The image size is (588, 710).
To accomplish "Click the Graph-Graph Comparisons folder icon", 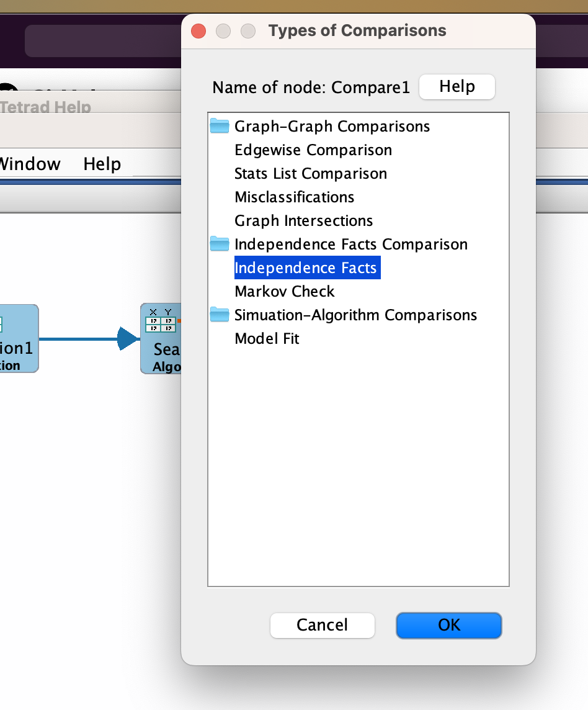I will [219, 126].
